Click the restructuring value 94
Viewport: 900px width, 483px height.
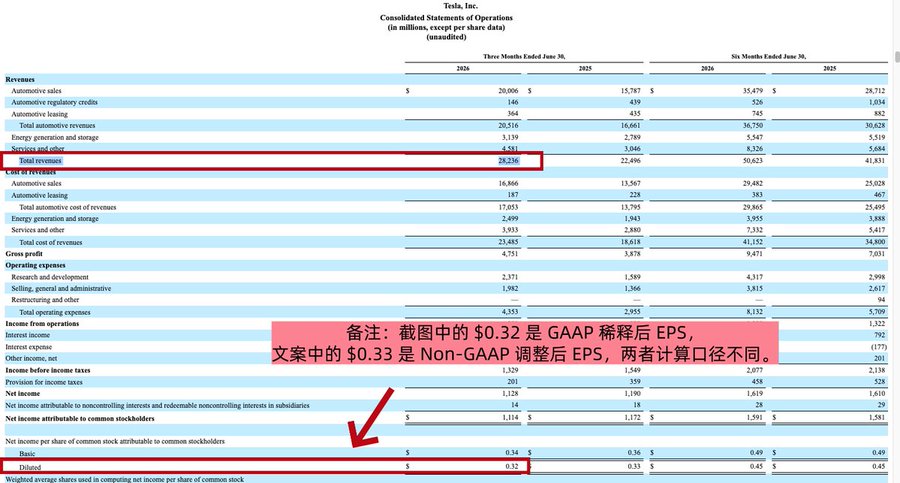click(x=881, y=300)
